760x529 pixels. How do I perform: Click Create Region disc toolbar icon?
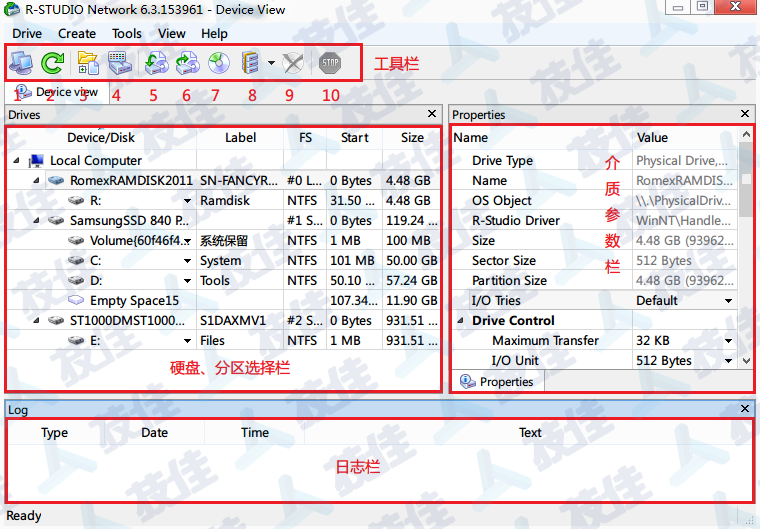[219, 63]
